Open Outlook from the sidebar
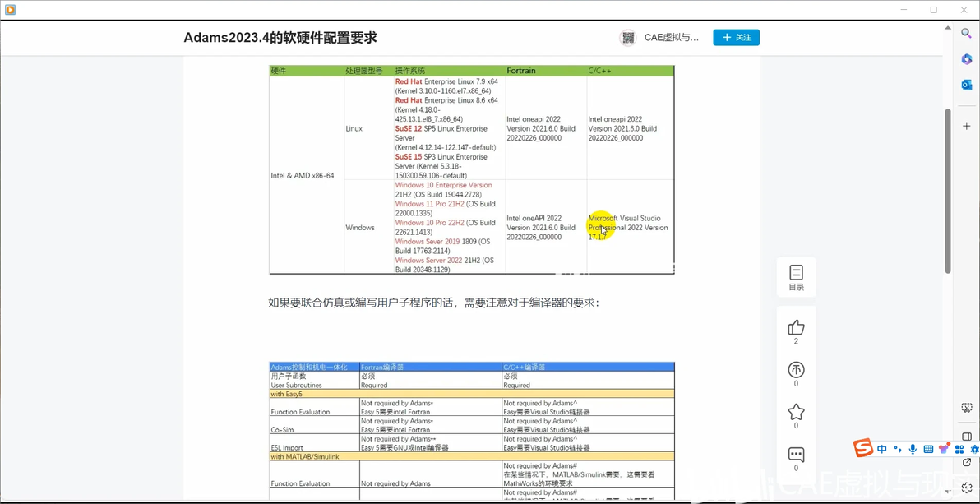This screenshot has width=980, height=504. [966, 85]
